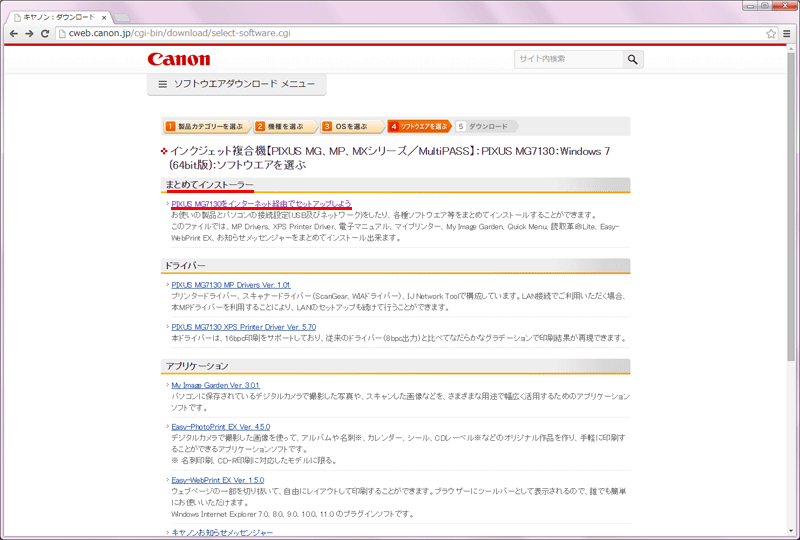Open キヤノンお知らせメッセンジャー link
Viewport: 800px width, 540px height.
point(222,533)
